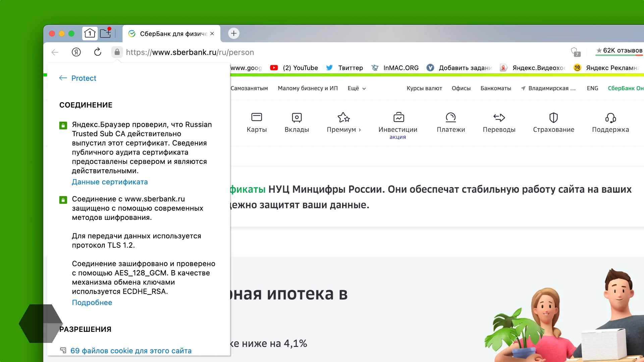Open Офисы link
Screen dimensions: 644x362
[461, 88]
